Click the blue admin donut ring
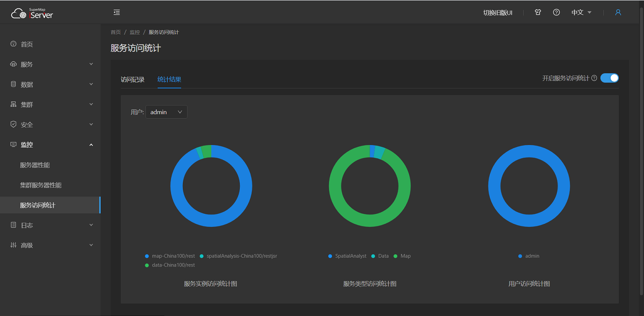 pyautogui.click(x=529, y=221)
